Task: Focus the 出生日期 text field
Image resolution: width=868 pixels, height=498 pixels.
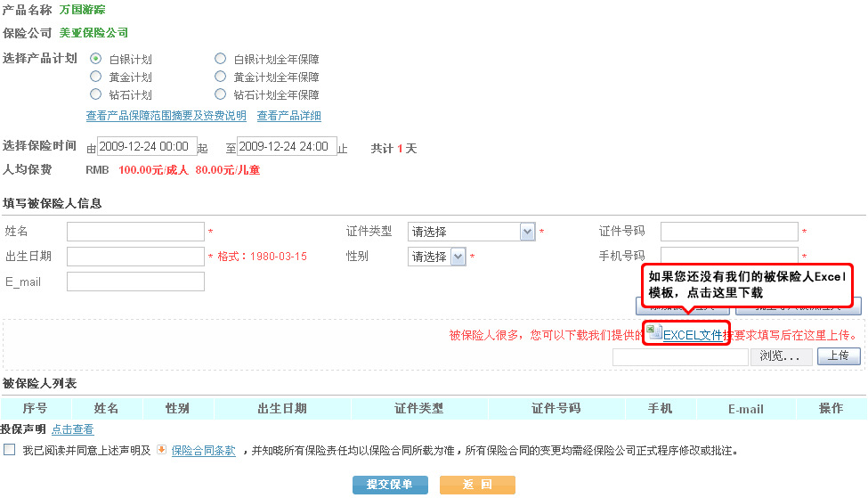Action: pos(135,257)
